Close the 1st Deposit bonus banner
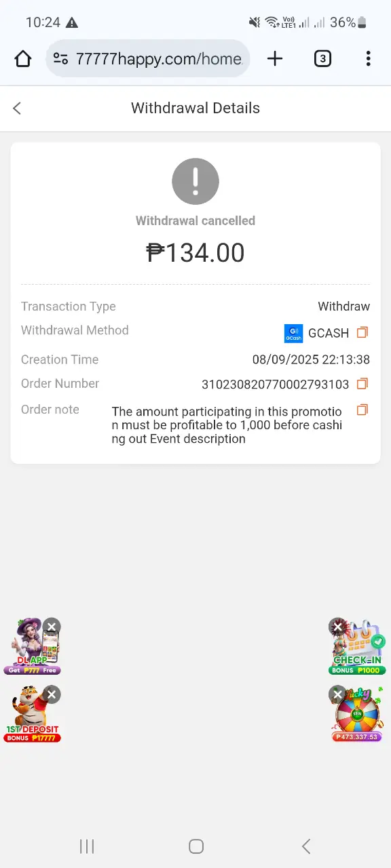This screenshot has height=868, width=391. [52, 694]
